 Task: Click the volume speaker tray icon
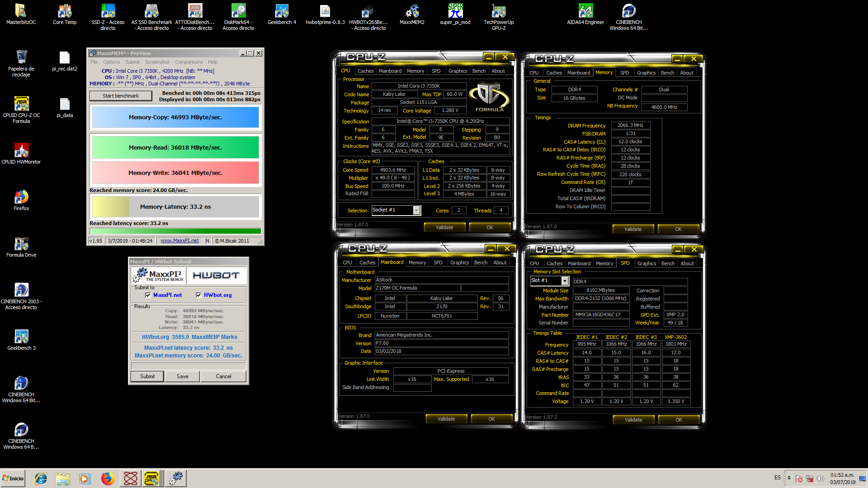(821, 479)
